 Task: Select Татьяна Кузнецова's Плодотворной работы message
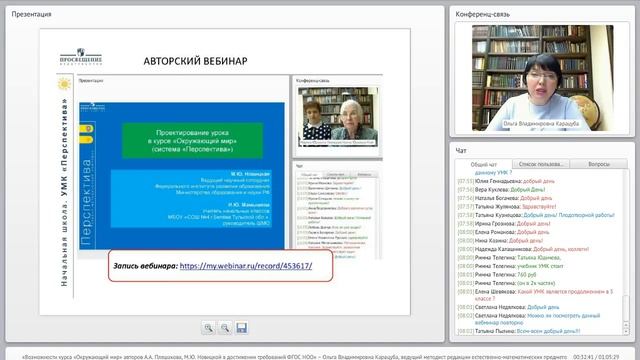tap(536, 215)
